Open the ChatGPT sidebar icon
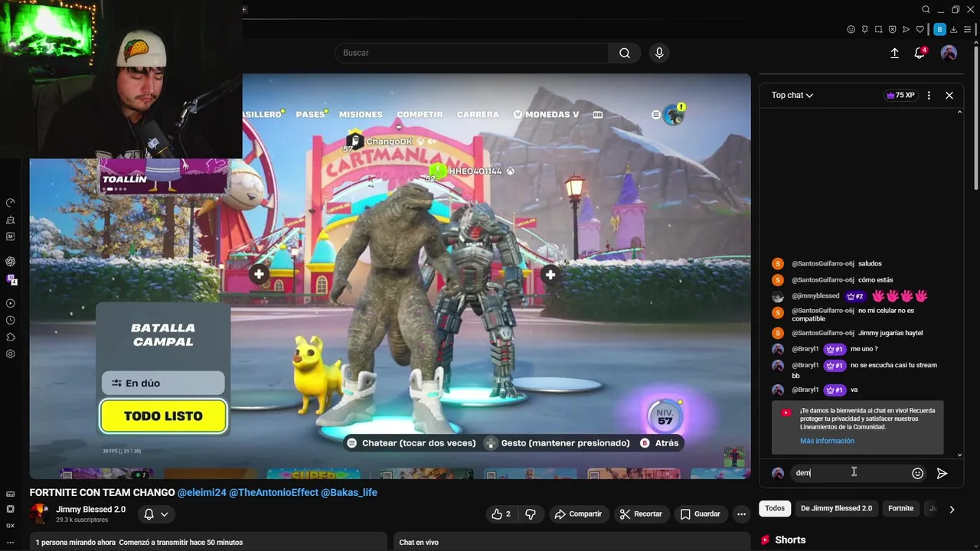The width and height of the screenshot is (980, 551). 11,261
